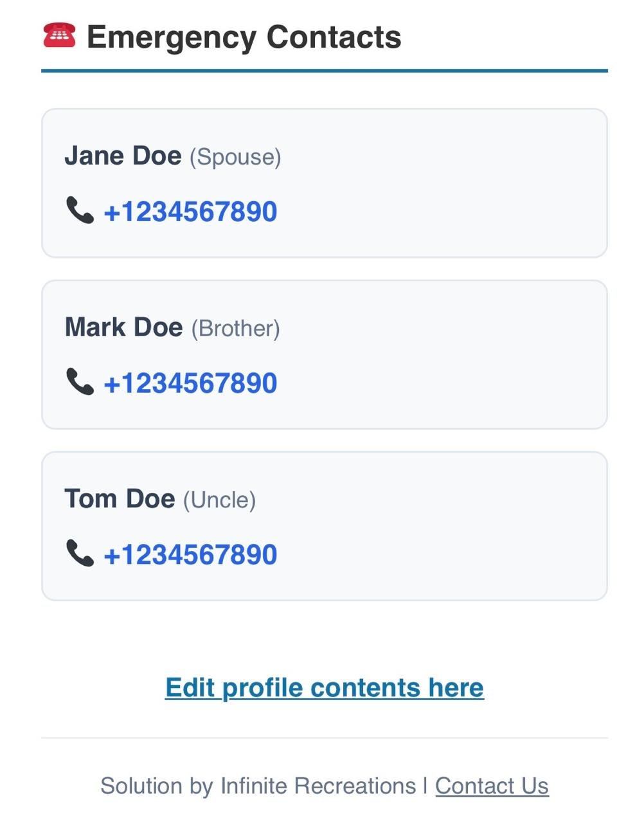The width and height of the screenshot is (644, 823).
Task: Select the Mark Doe contact name
Action: pyautogui.click(x=123, y=327)
